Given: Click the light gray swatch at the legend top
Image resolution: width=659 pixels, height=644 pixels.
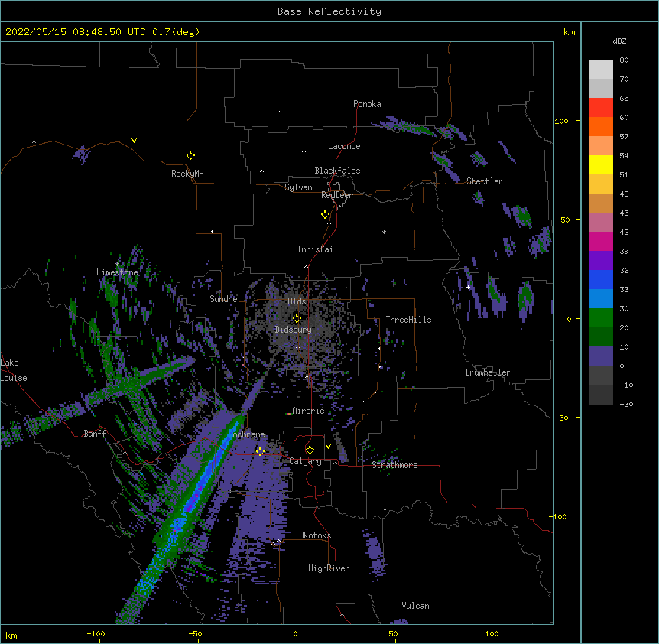Looking at the screenshot, I should coord(601,70).
